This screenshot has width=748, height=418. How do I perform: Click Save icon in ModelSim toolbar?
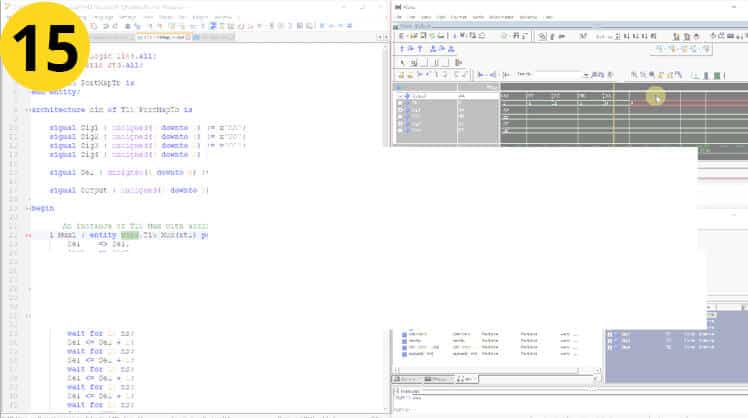point(423,36)
